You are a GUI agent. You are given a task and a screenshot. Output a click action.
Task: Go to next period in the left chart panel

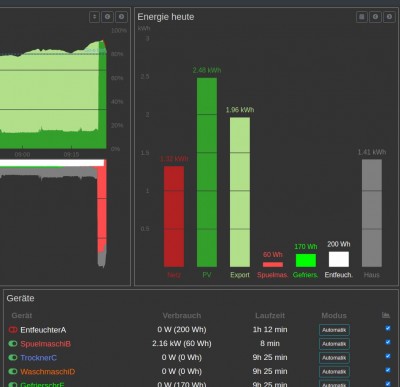coord(121,17)
